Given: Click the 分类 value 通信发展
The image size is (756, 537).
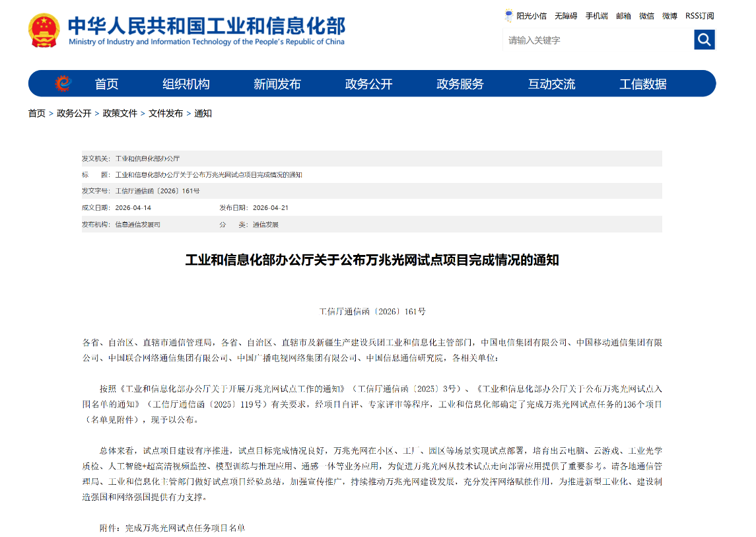Looking at the screenshot, I should coord(265,225).
